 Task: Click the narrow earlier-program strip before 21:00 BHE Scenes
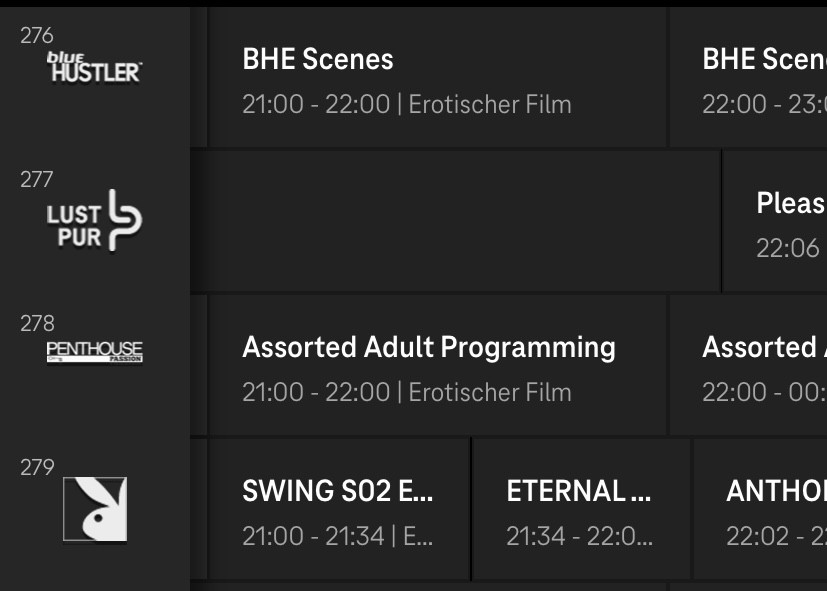pos(199,77)
